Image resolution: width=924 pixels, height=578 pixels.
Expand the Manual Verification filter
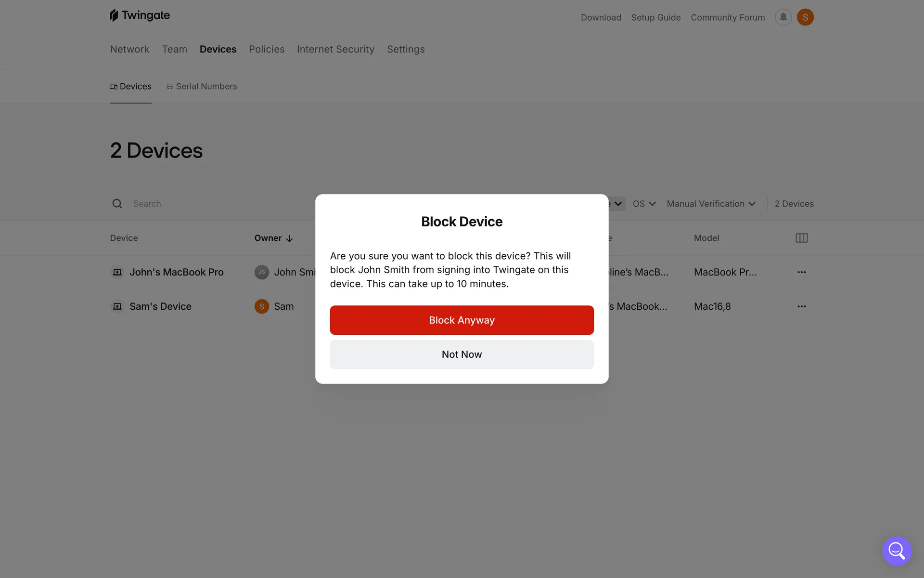pyautogui.click(x=710, y=204)
